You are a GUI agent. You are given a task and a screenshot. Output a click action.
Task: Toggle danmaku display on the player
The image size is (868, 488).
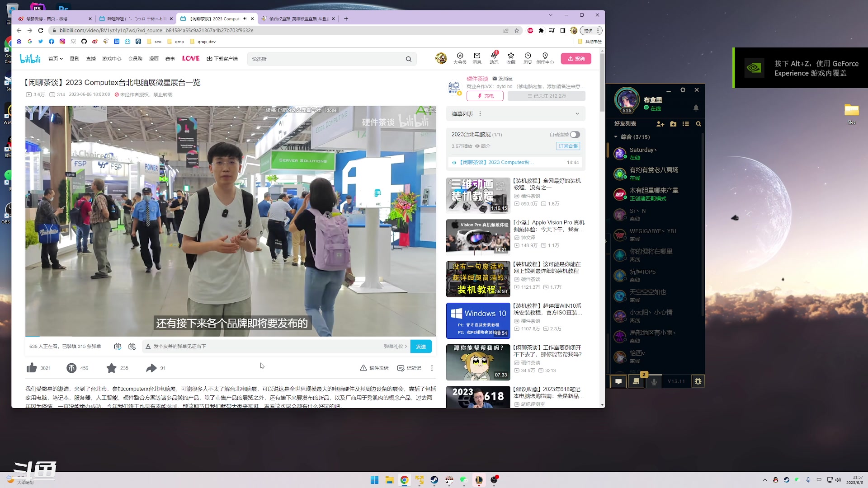[118, 346]
